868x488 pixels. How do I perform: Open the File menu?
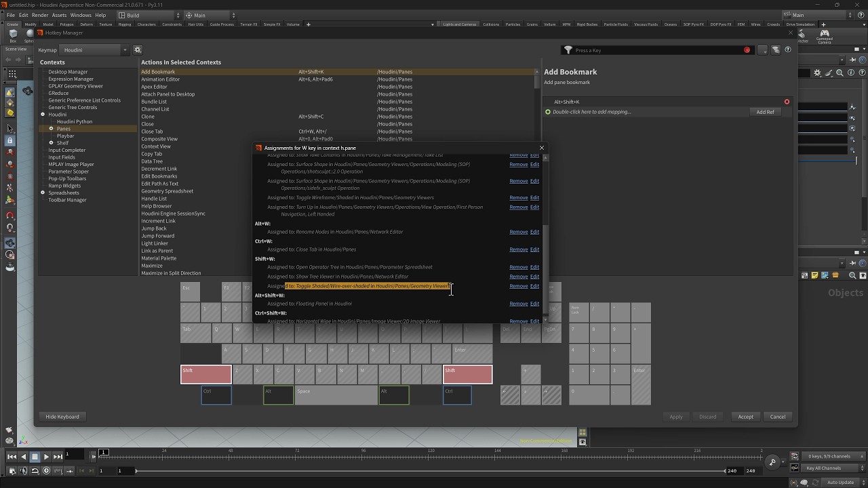tap(11, 15)
